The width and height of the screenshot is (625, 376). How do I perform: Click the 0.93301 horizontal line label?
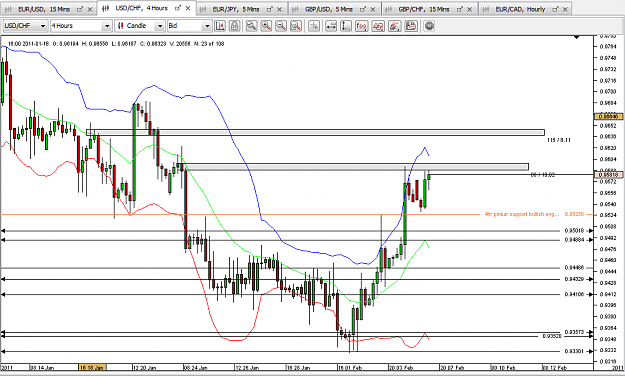coord(574,351)
